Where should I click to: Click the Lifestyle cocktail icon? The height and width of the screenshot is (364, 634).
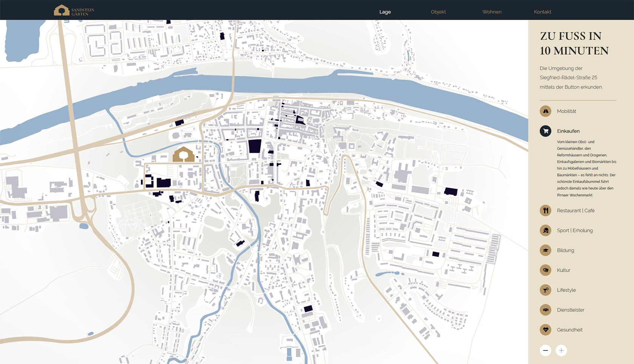pyautogui.click(x=545, y=290)
